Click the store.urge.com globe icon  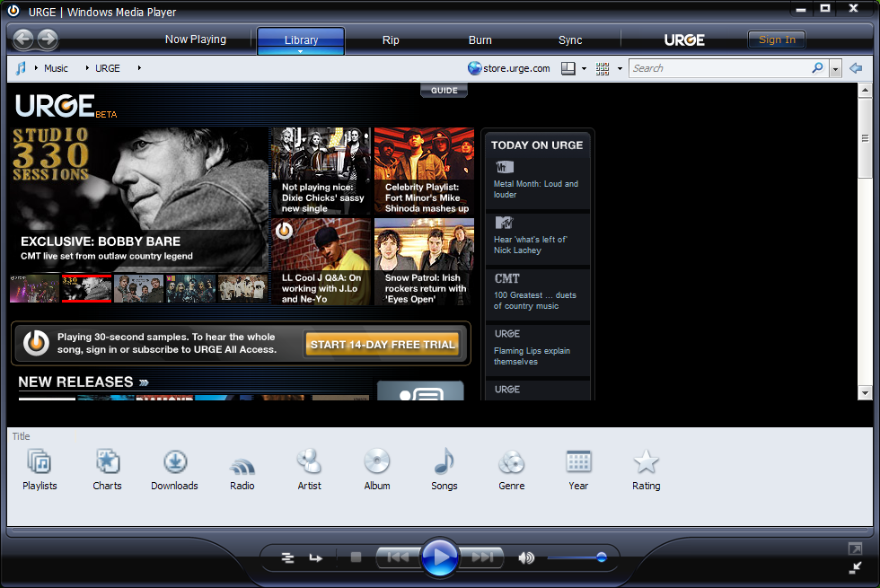pyautogui.click(x=475, y=68)
